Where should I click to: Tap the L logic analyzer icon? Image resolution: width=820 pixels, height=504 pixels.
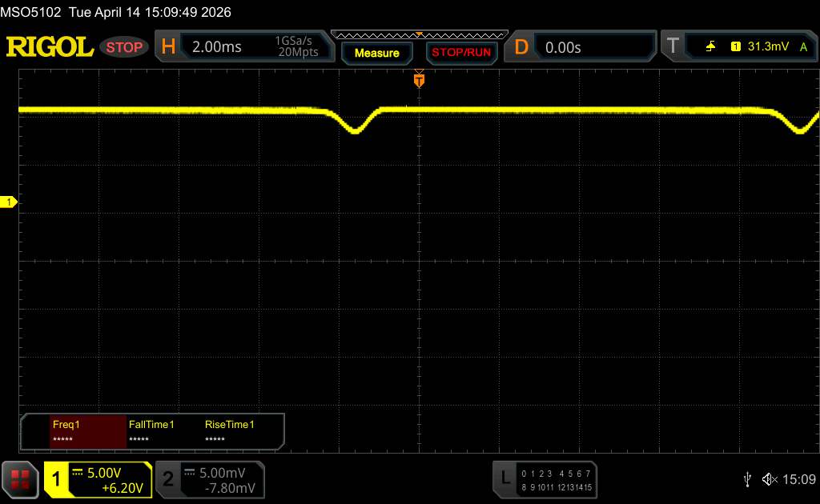click(x=505, y=478)
